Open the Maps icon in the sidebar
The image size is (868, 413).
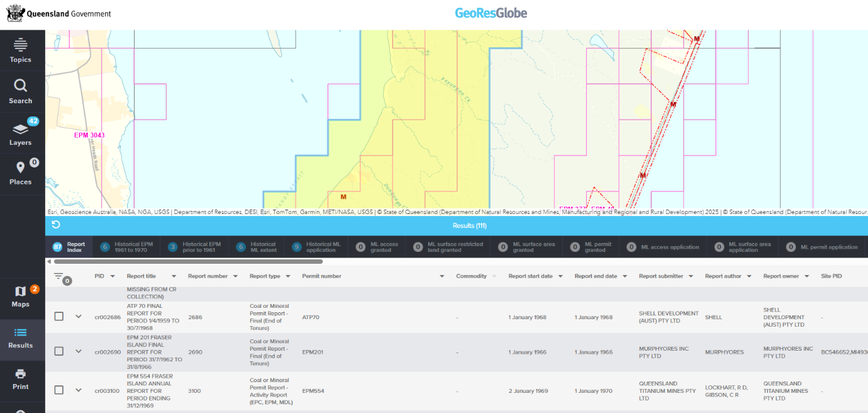(x=21, y=291)
